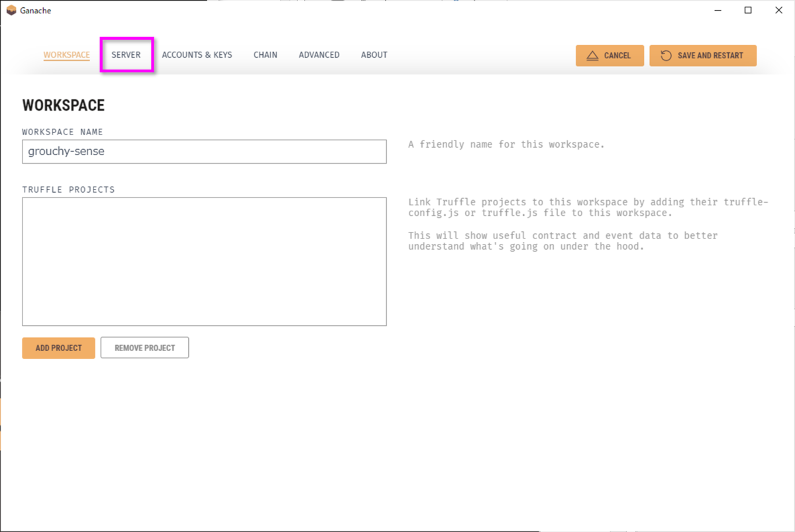Click the Remove Project button
Screen dimensions: 795x532
(144, 348)
